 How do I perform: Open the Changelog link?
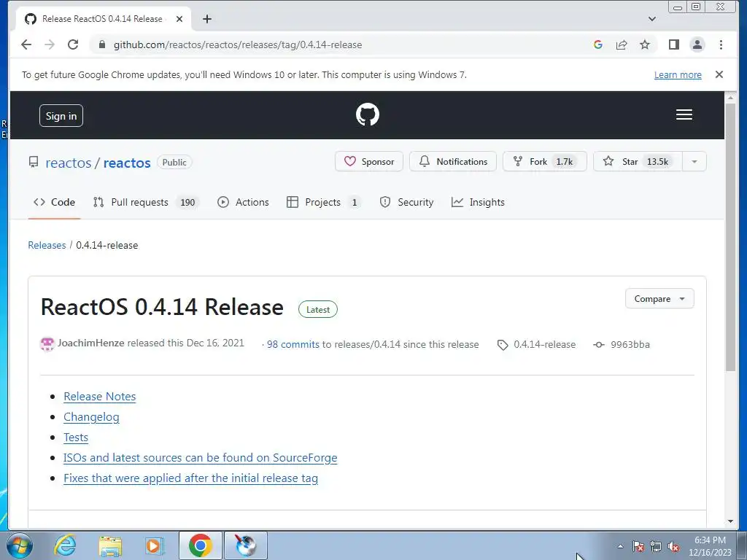(91, 416)
